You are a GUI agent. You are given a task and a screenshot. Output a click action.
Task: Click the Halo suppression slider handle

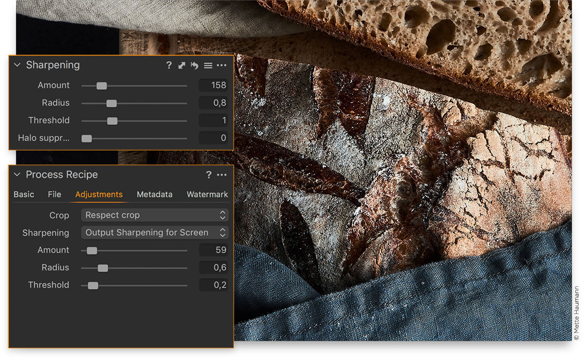[87, 138]
